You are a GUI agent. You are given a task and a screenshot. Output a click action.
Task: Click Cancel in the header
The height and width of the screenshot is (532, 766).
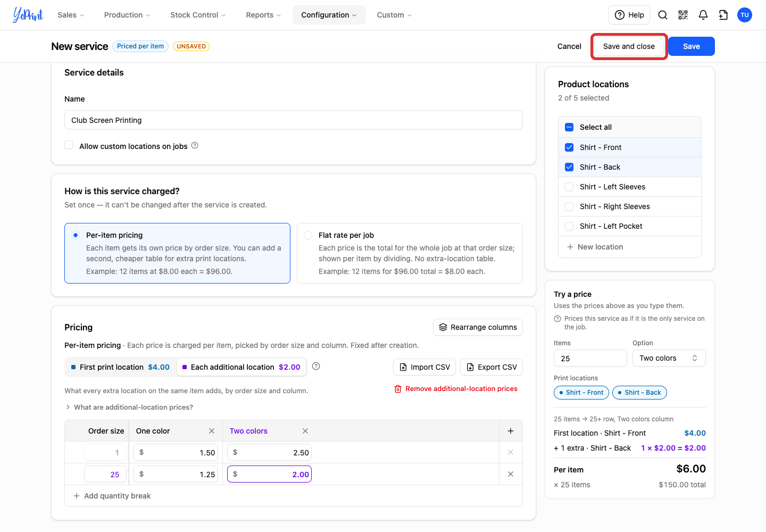[569, 46]
